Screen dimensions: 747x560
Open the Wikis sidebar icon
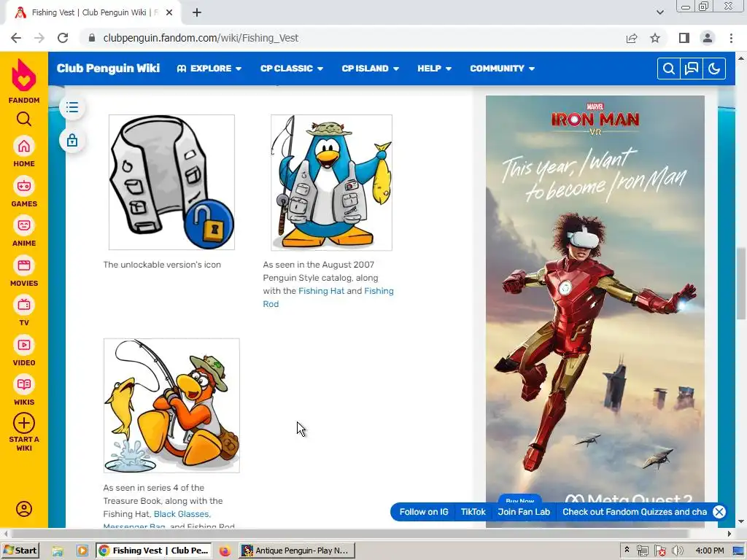[24, 385]
